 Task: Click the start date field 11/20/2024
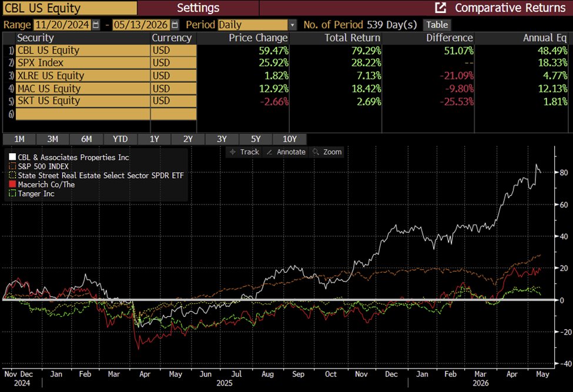[x=62, y=25]
